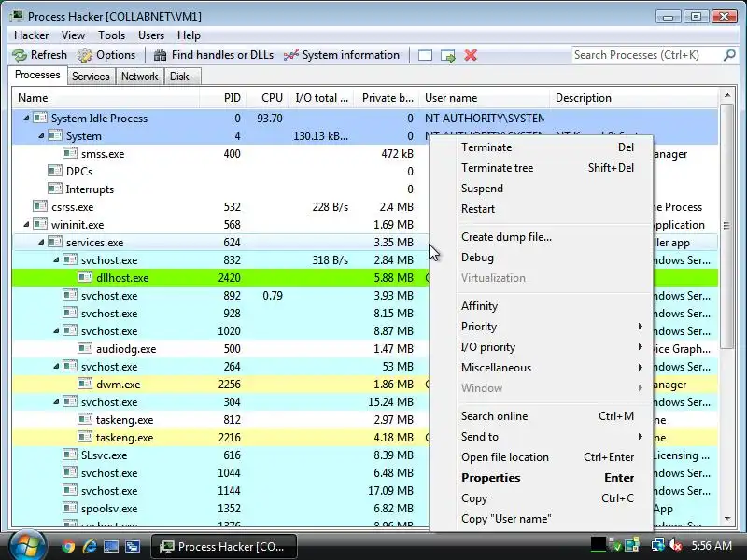Screen dimensions: 747x560
Task: Click the Search Processes input field
Action: pyautogui.click(x=647, y=55)
